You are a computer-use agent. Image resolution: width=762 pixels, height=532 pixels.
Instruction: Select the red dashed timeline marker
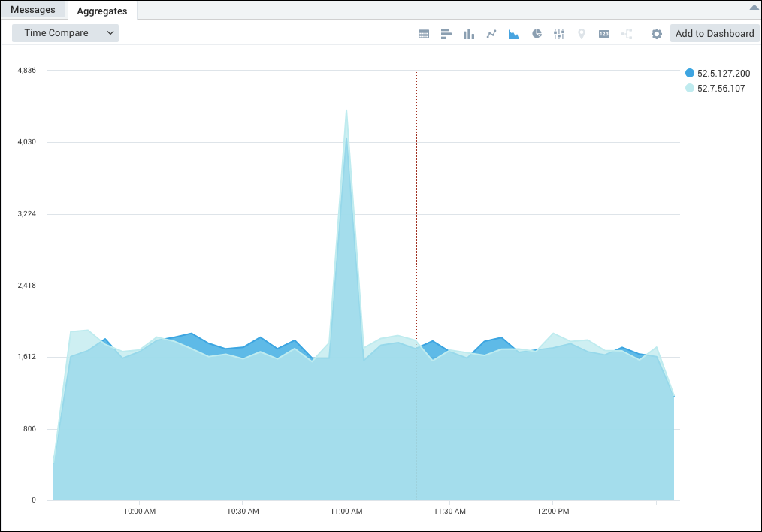click(x=416, y=225)
